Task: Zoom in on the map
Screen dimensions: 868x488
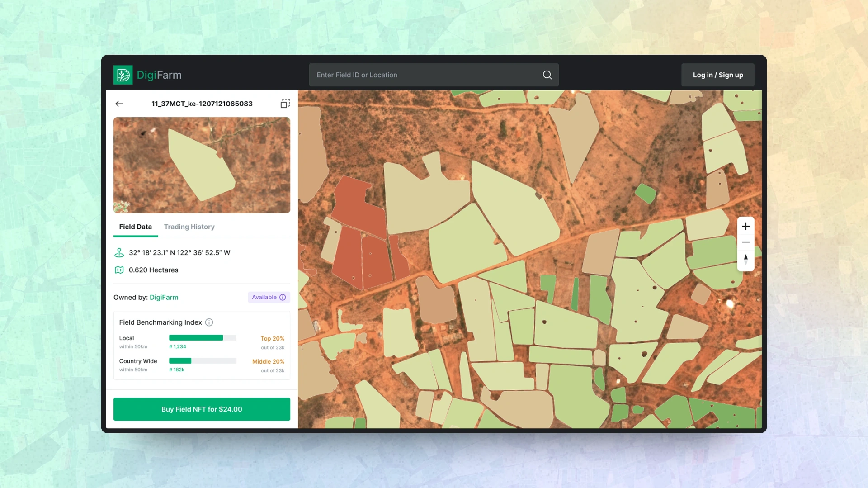Action: [745, 226]
